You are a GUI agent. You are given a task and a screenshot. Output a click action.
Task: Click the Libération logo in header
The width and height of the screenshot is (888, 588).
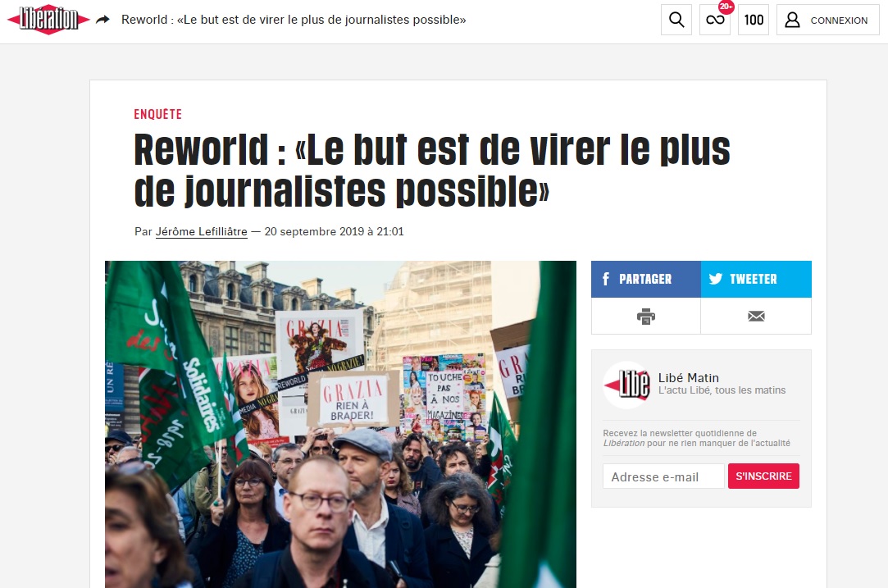48,20
